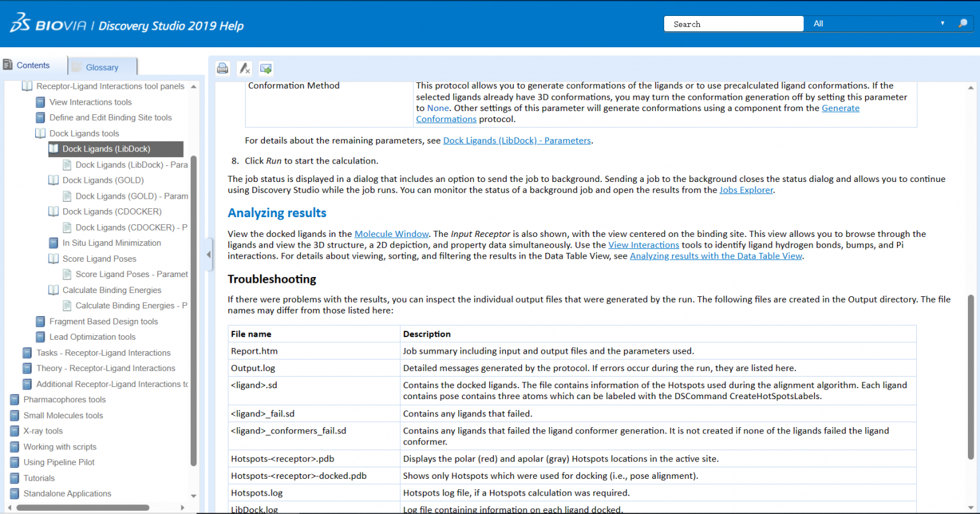Screen dimensions: 980x514
Task: Click closed book icon beside X-ray tools
Action: [x=15, y=431]
